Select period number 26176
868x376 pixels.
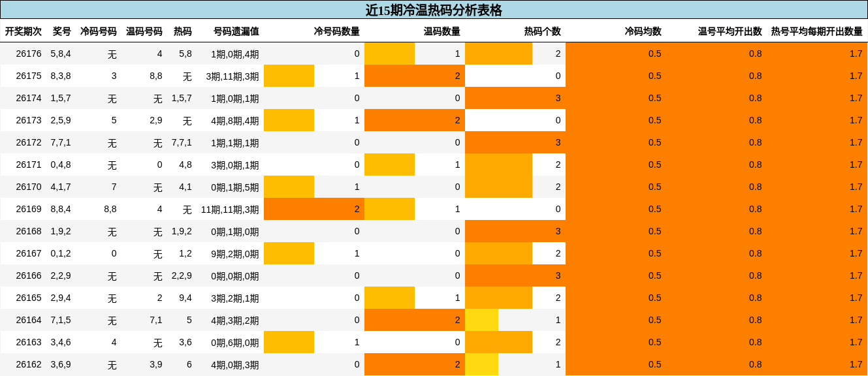29,54
